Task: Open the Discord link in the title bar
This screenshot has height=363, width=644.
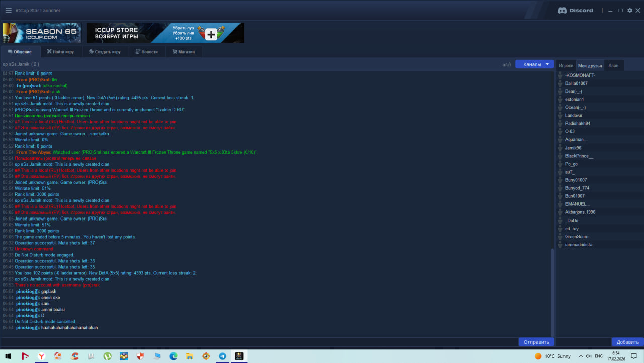Action: pos(576,10)
